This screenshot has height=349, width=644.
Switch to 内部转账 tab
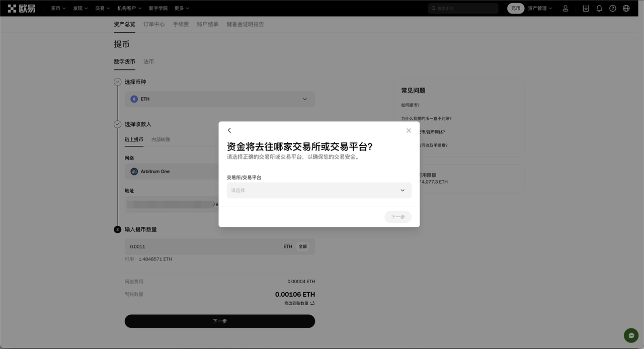(160, 139)
